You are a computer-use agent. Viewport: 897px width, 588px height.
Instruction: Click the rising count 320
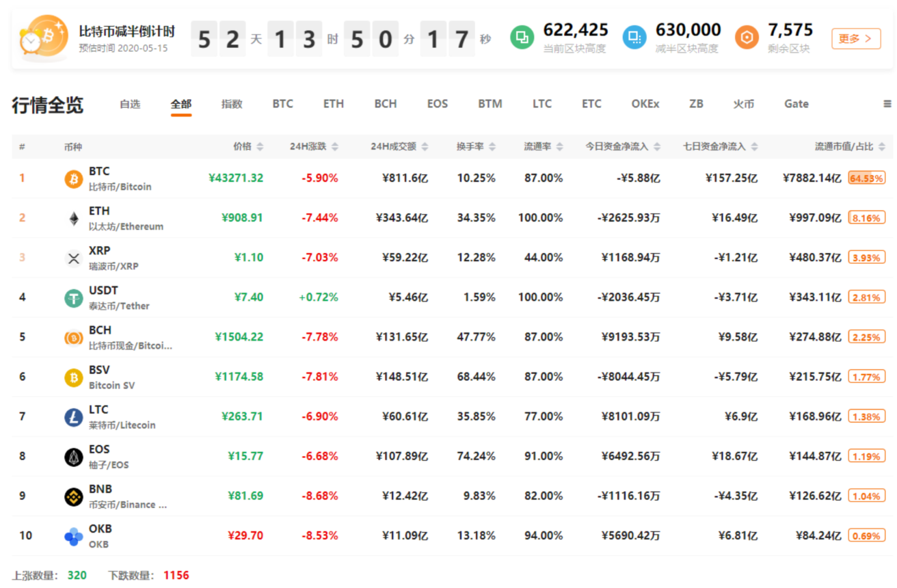77,576
